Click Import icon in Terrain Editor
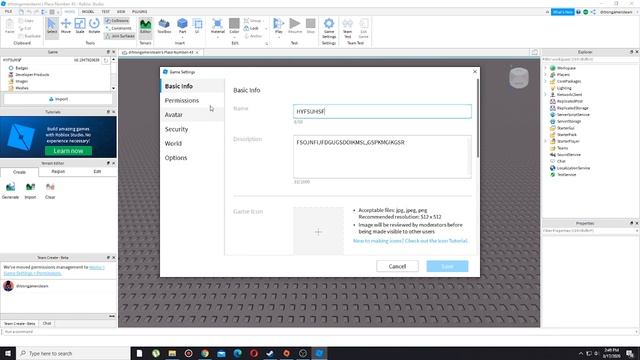 (x=30, y=191)
